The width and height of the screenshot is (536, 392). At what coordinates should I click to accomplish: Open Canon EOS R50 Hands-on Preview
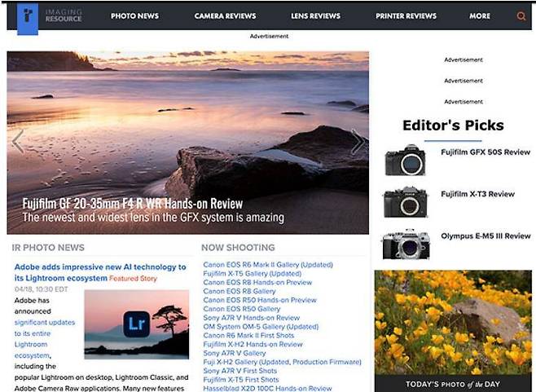[x=260, y=300]
